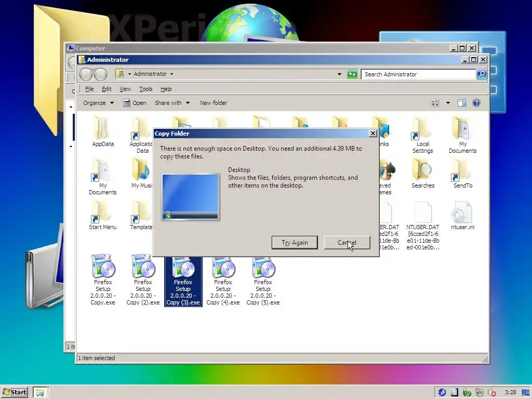
Task: Select the Application Data shortcut folder
Action: (142, 135)
